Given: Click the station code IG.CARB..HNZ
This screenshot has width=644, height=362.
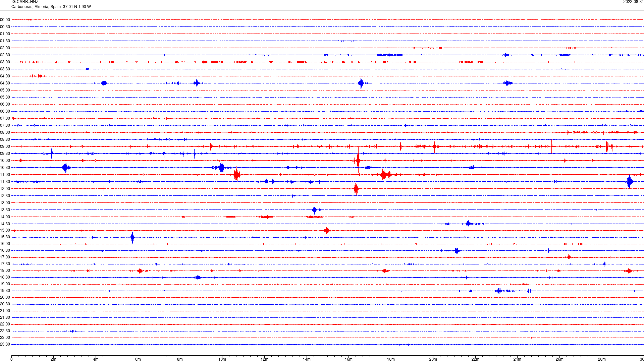Looking at the screenshot, I should pyautogui.click(x=25, y=2).
